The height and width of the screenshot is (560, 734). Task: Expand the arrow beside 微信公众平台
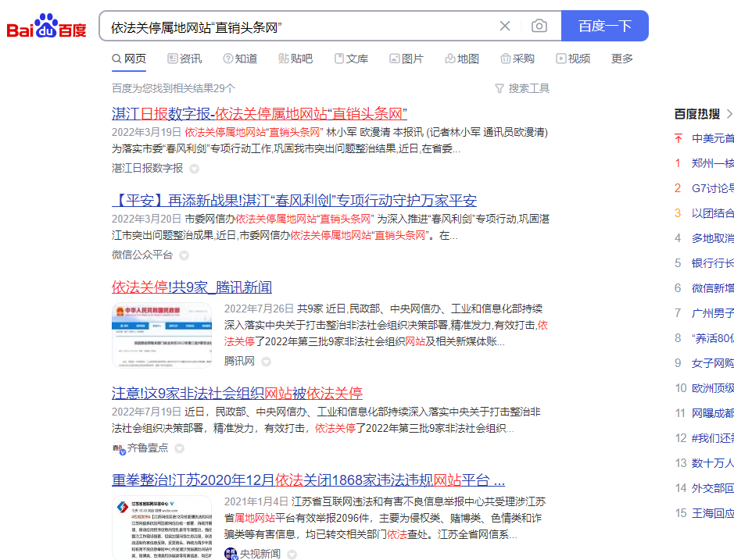(184, 255)
